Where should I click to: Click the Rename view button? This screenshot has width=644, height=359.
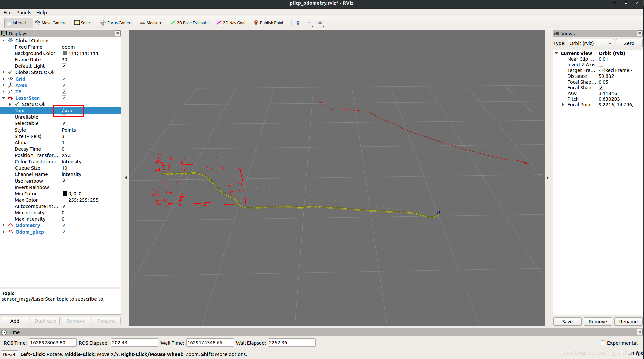628,321
